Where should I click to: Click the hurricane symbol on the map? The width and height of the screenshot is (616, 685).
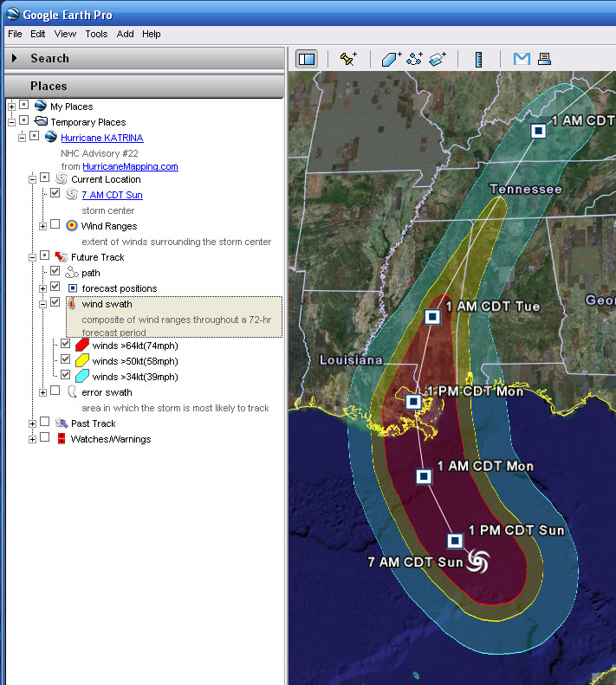coord(478,560)
